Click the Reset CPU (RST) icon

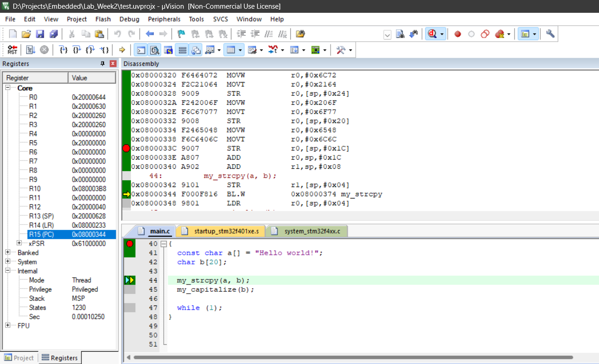point(12,50)
